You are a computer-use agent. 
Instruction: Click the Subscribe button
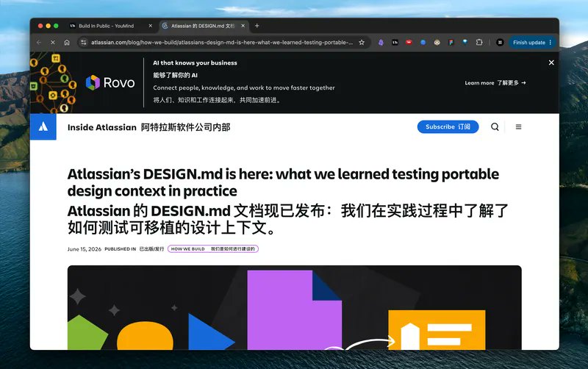click(448, 126)
